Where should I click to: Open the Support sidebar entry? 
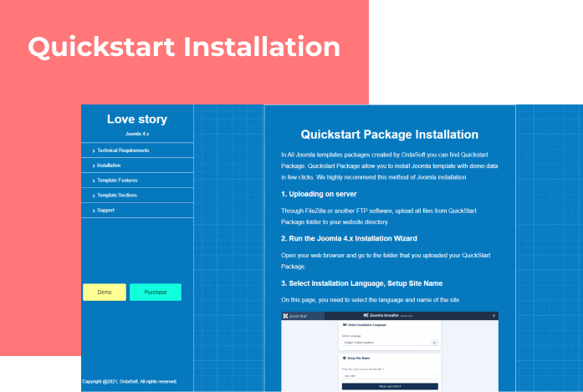(137, 211)
